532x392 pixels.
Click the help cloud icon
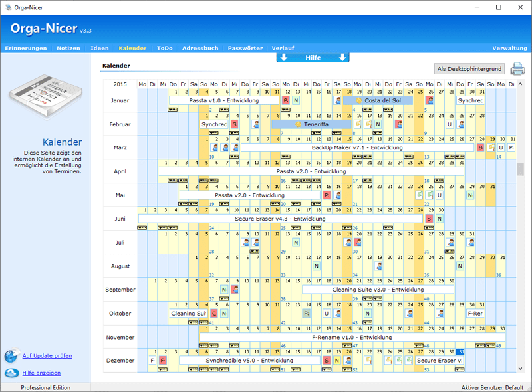pyautogui.click(x=12, y=373)
